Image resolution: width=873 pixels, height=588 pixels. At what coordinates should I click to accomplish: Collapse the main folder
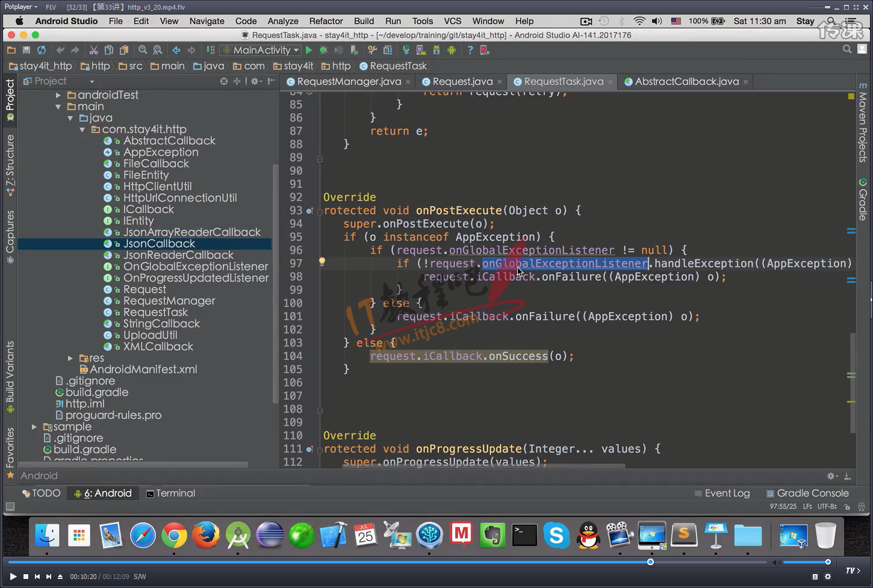[58, 107]
